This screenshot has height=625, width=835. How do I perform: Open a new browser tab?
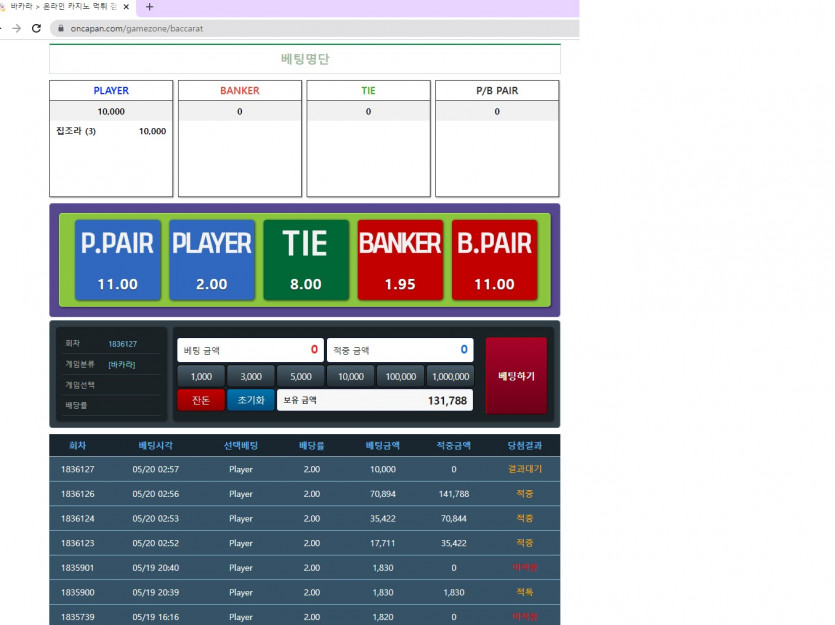pos(150,7)
